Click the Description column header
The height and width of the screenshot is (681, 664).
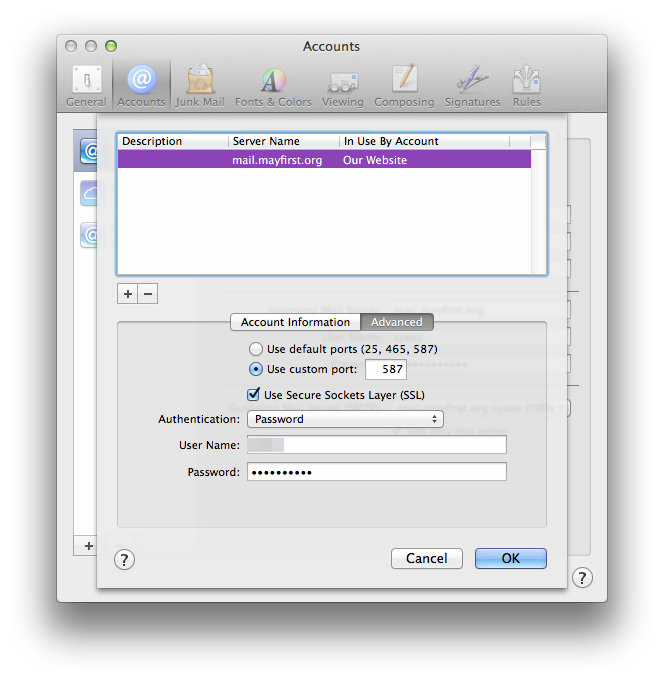pos(173,141)
